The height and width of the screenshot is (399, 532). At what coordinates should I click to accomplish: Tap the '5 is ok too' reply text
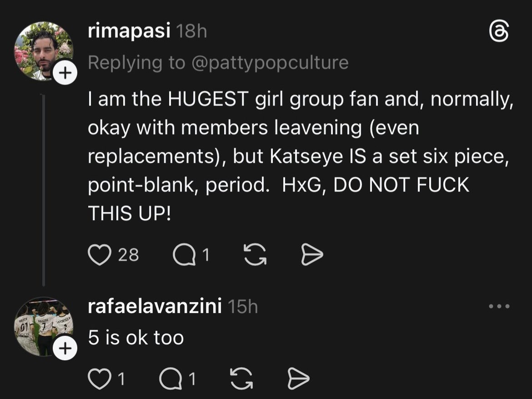pos(136,338)
